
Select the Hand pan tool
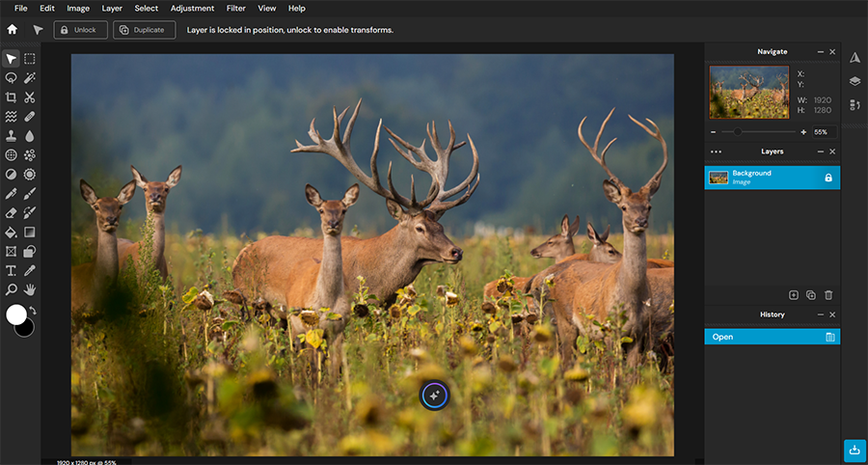(x=30, y=289)
